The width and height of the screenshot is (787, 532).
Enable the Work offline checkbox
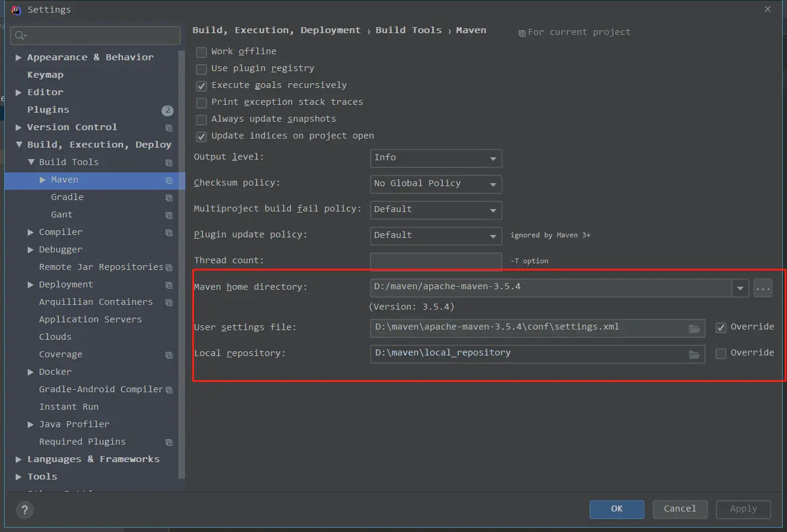(201, 52)
